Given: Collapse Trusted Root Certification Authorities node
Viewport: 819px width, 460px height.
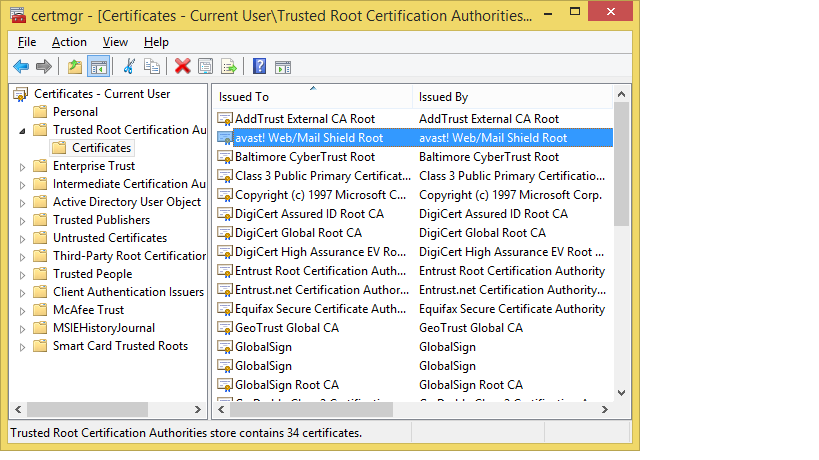Looking at the screenshot, I should pos(22,131).
